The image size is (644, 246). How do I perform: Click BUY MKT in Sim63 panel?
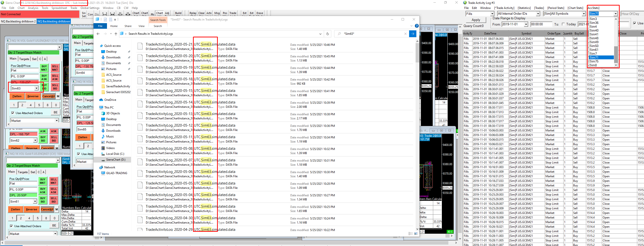(x=44, y=68)
